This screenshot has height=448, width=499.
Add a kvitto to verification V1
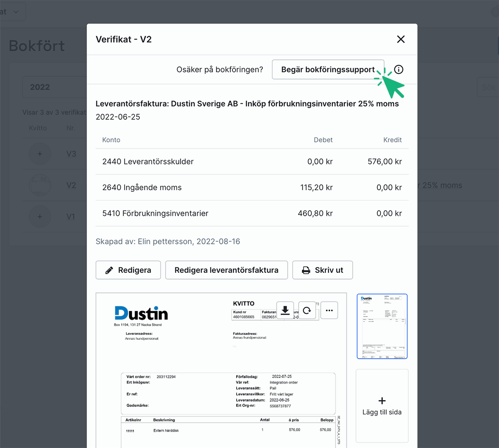40,216
